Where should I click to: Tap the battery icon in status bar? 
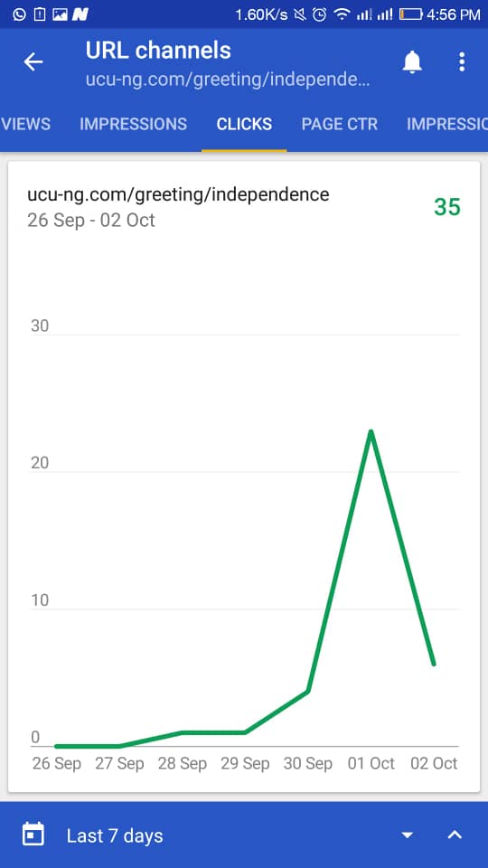410,14
